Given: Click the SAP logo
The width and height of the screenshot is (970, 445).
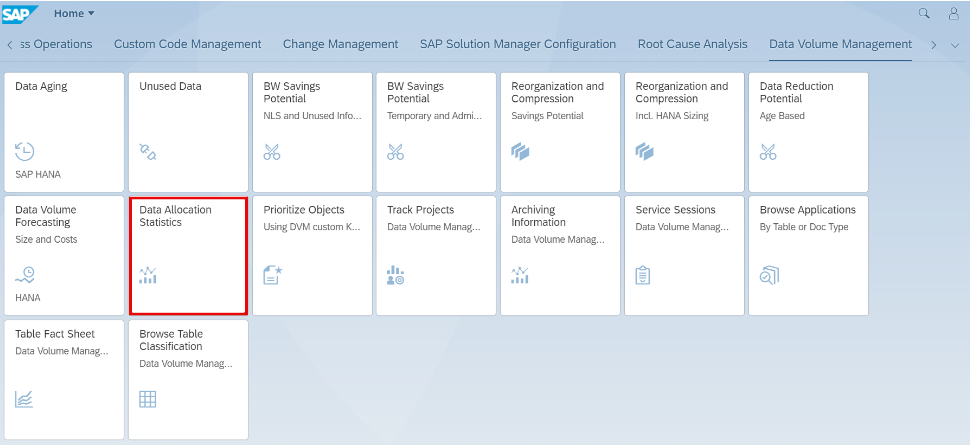Looking at the screenshot, I should 20,14.
